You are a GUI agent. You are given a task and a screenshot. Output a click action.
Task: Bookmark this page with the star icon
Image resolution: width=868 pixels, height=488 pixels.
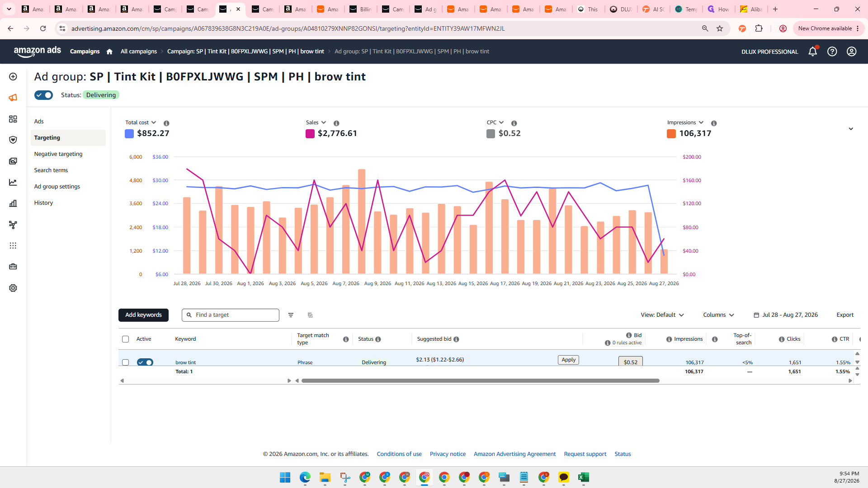[x=720, y=28]
